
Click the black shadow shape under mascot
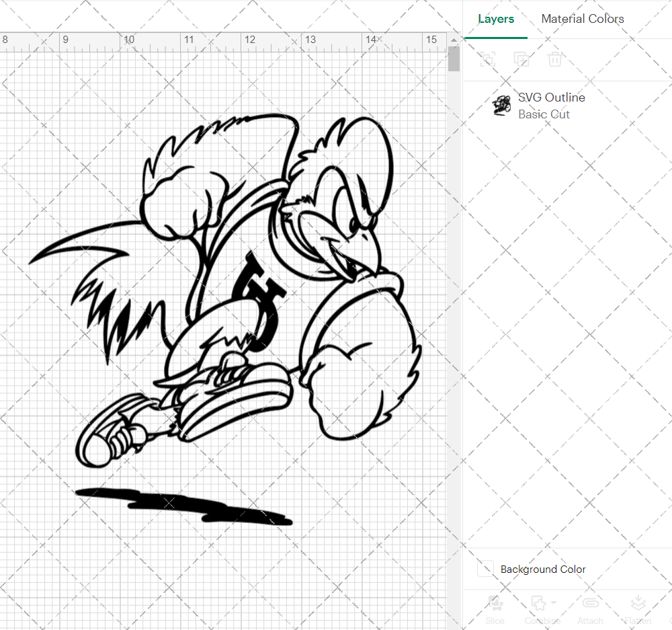tap(183, 506)
